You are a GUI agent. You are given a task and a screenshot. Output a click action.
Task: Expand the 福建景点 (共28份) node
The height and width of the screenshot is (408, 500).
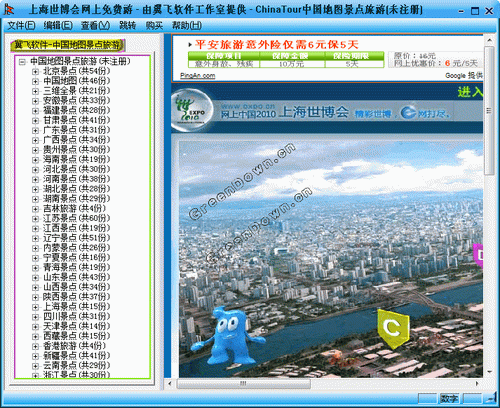click(35, 111)
